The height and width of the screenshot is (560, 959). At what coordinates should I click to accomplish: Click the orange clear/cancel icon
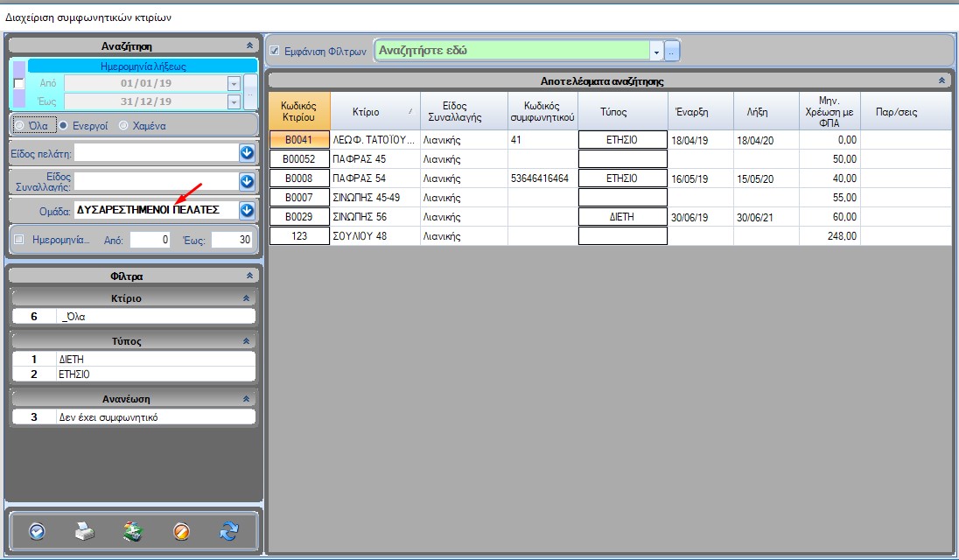tap(181, 531)
